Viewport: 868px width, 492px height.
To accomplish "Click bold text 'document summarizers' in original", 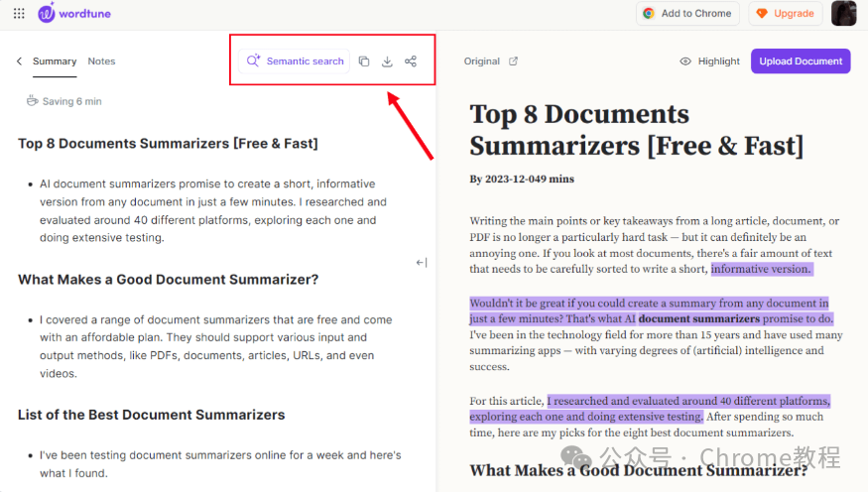I will click(698, 318).
